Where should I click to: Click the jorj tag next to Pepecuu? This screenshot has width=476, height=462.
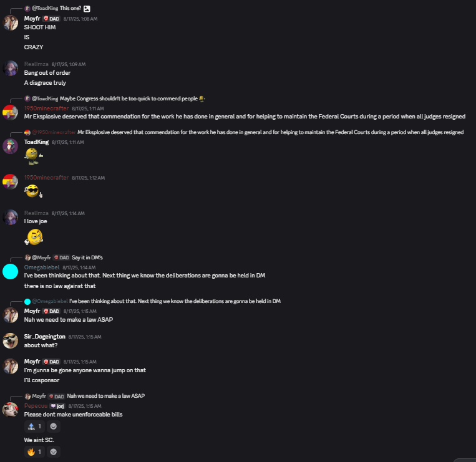[x=57, y=406]
